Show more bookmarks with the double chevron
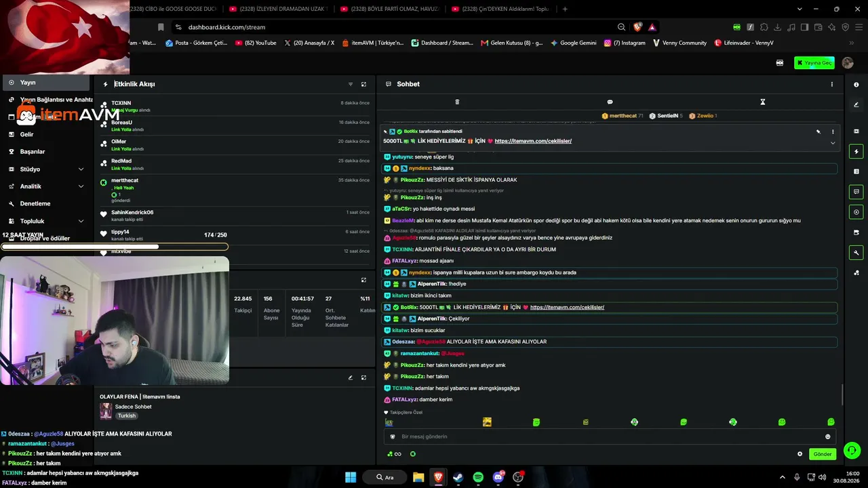The image size is (868, 488). pos(852,43)
